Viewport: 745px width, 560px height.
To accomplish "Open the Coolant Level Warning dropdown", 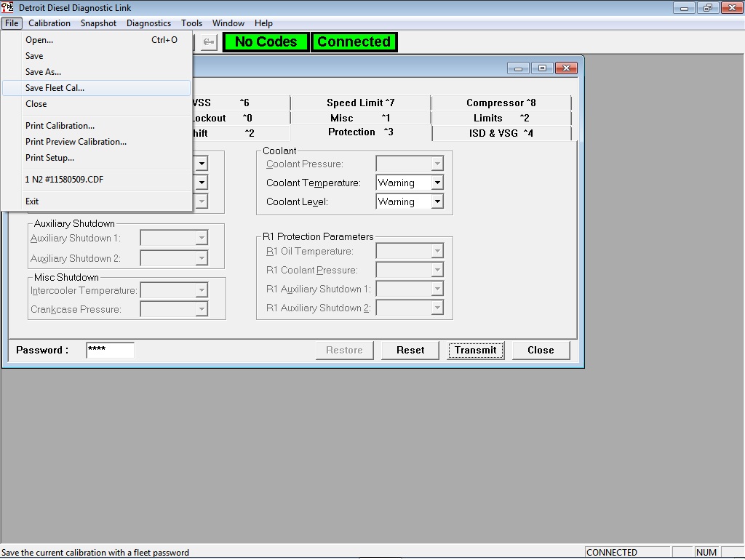I will click(x=438, y=201).
